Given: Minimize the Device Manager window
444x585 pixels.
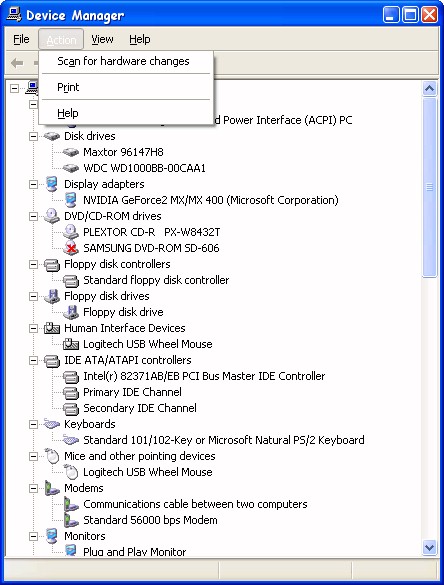Looking at the screenshot, I should coord(391,15).
